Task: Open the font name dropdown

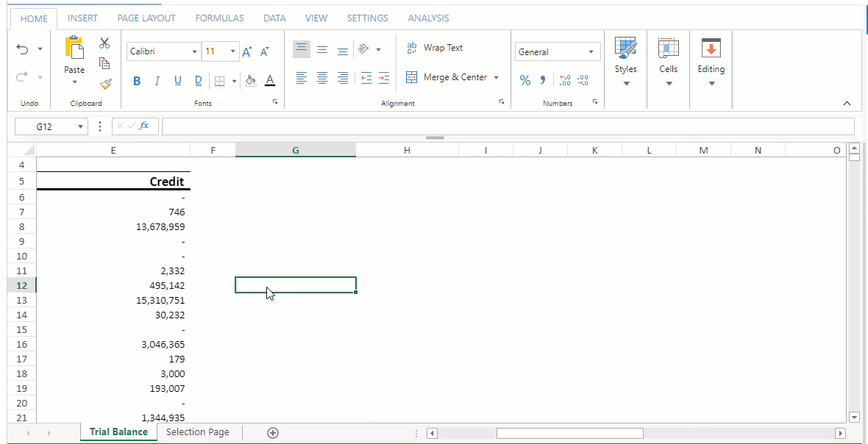Action: [195, 51]
